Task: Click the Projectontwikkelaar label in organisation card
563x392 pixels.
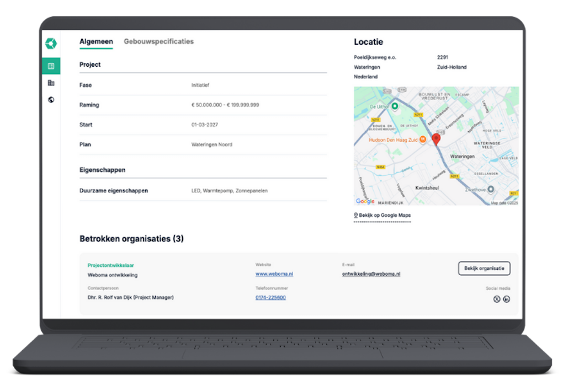Action: 110,265
